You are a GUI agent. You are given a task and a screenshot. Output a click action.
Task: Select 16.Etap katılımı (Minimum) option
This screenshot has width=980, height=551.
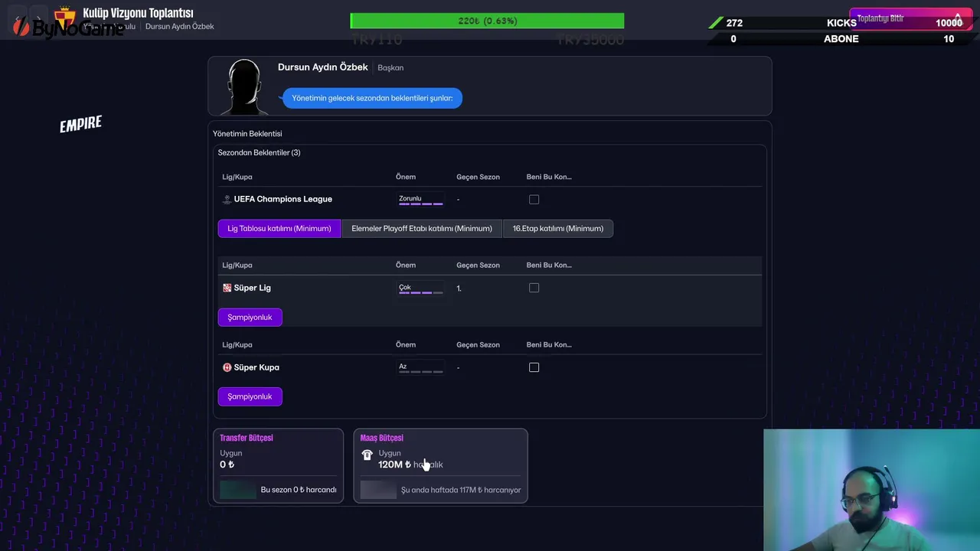coord(558,228)
